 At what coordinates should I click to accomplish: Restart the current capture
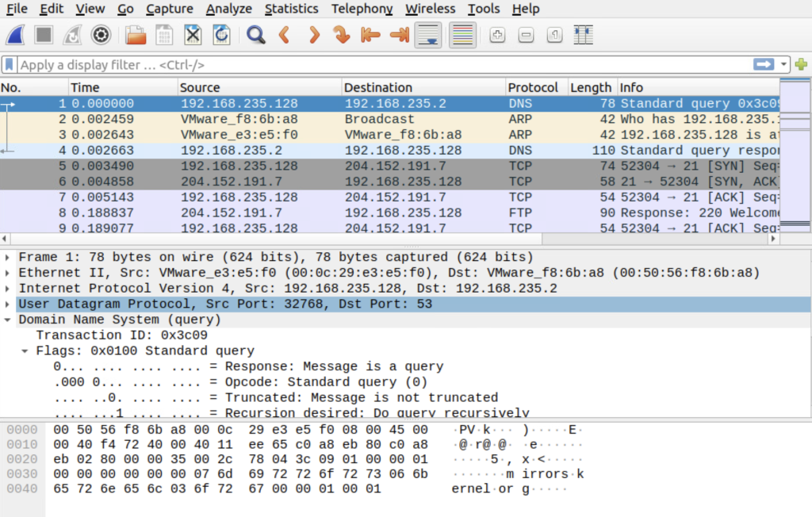[72, 35]
